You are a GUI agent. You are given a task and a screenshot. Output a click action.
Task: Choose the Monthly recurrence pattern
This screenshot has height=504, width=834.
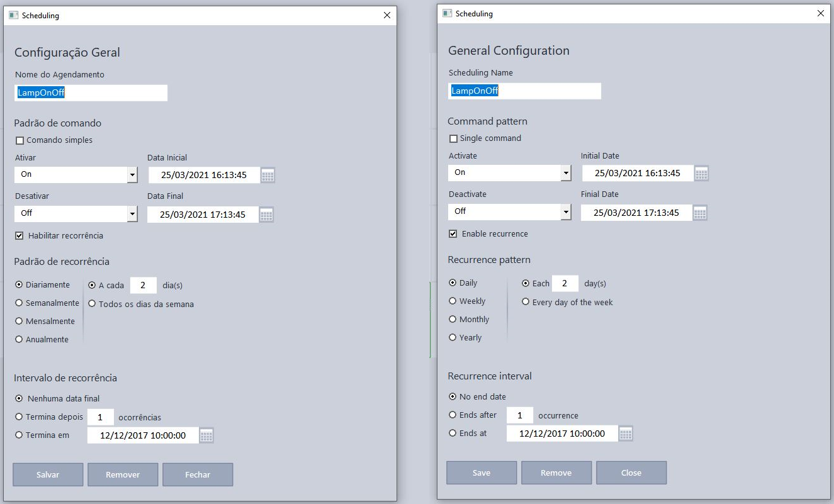(x=453, y=319)
